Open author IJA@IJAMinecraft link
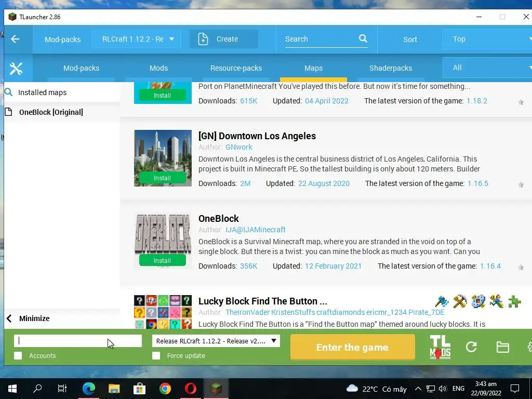This screenshot has width=532, height=399. pos(256,230)
